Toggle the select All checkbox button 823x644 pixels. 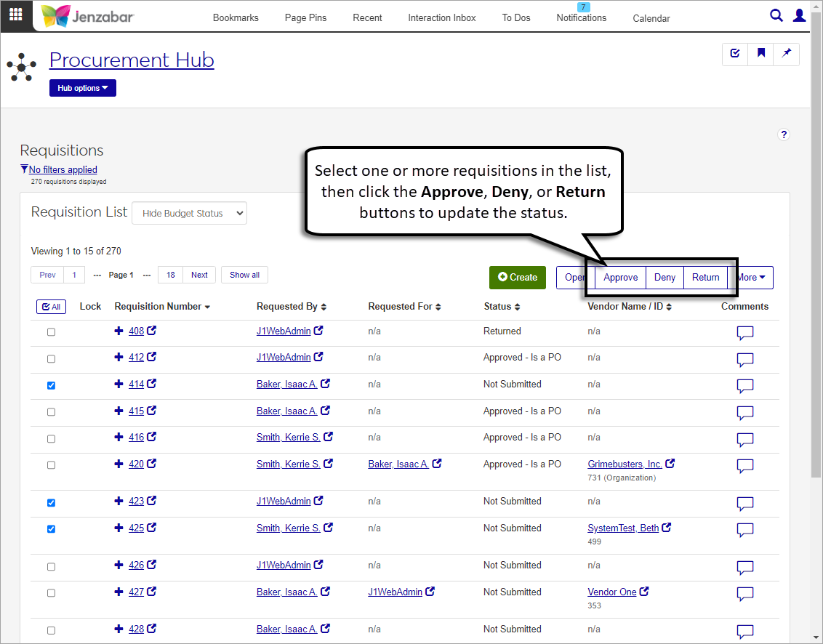(51, 307)
